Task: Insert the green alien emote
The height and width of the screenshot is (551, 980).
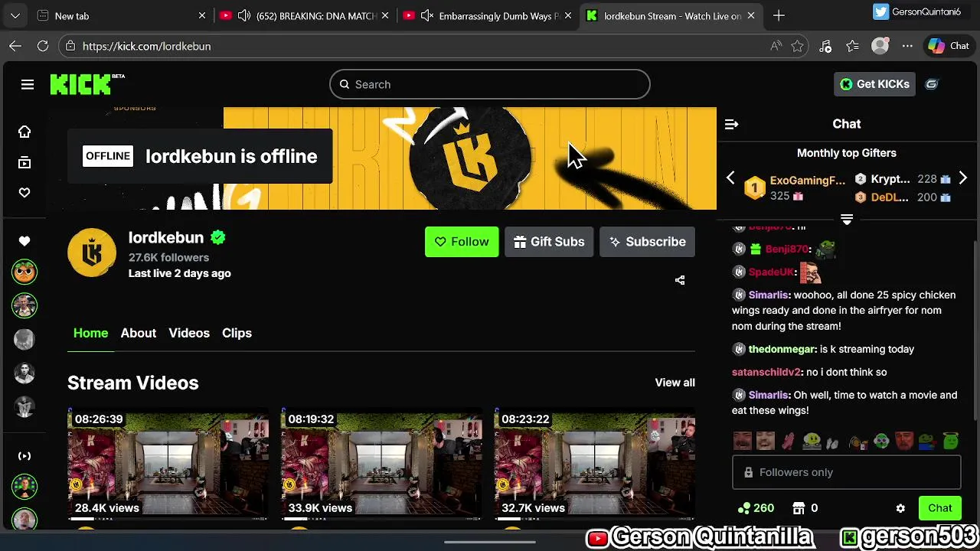Action: point(880,442)
